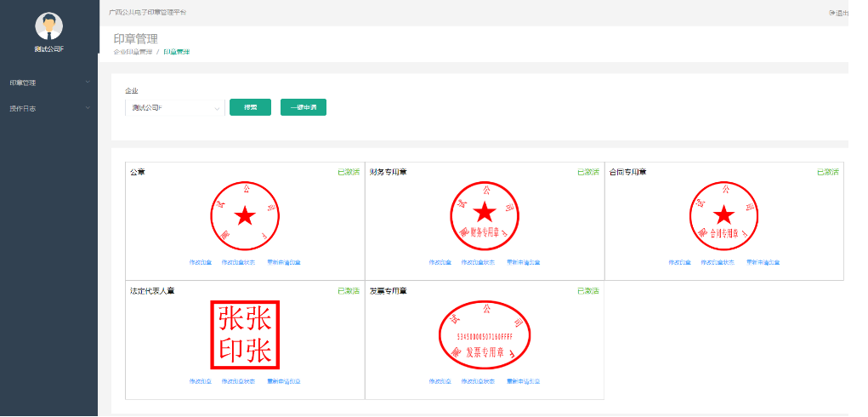Click the user avatar in sidebar
The width and height of the screenshot is (868, 417).
coord(48,26)
